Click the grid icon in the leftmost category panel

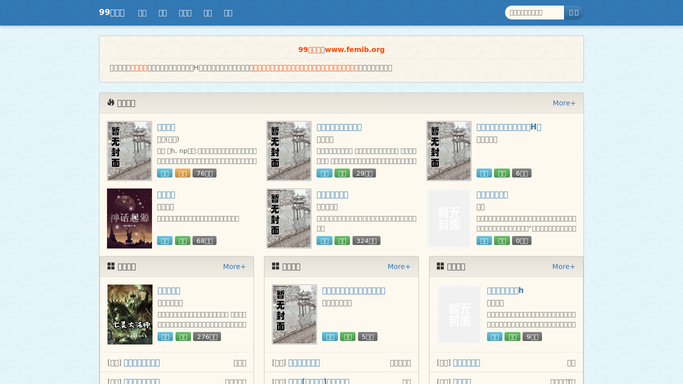pyautogui.click(x=111, y=266)
